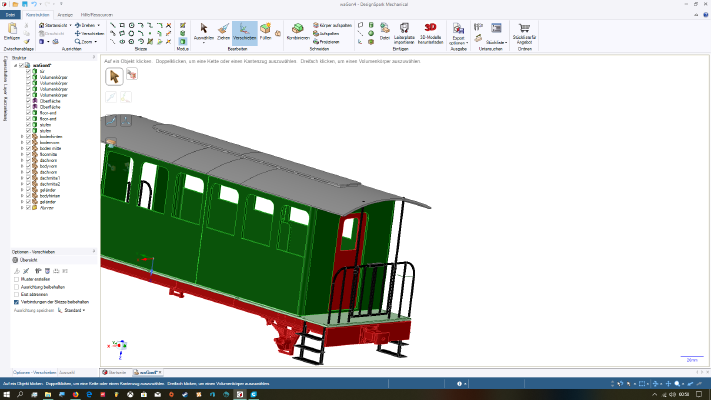Click Leiterplatte importieren

(404, 33)
